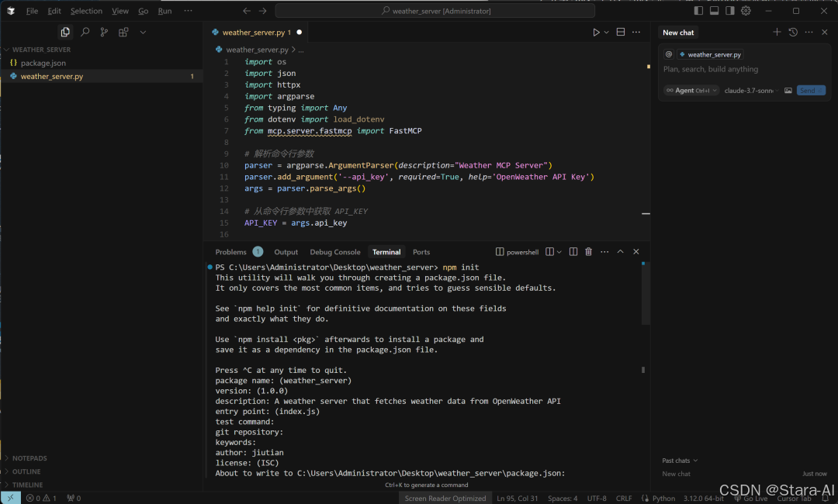Open the Source Control view icon

tap(104, 32)
